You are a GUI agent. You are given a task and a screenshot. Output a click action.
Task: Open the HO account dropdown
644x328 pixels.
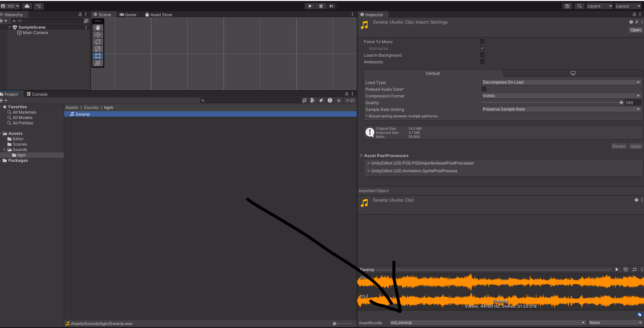(x=10, y=6)
